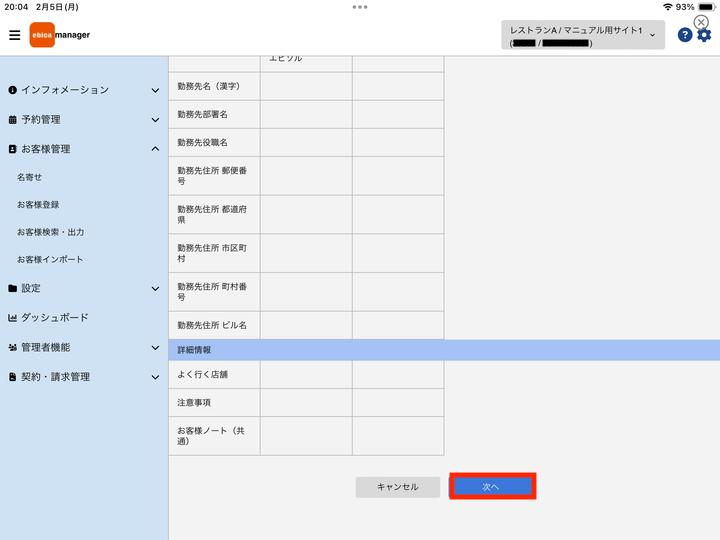Collapse the お客様管理 chevron
720x540 pixels.
[156, 149]
